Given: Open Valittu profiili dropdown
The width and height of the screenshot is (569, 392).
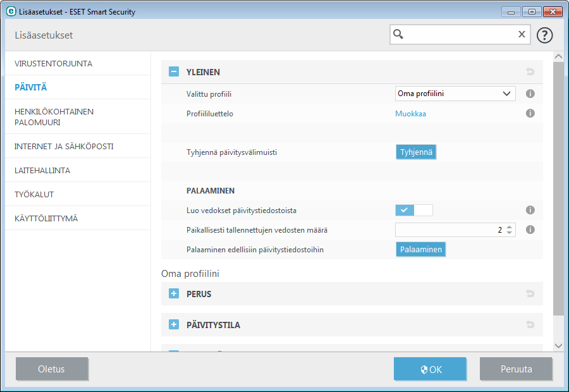Looking at the screenshot, I should 455,94.
